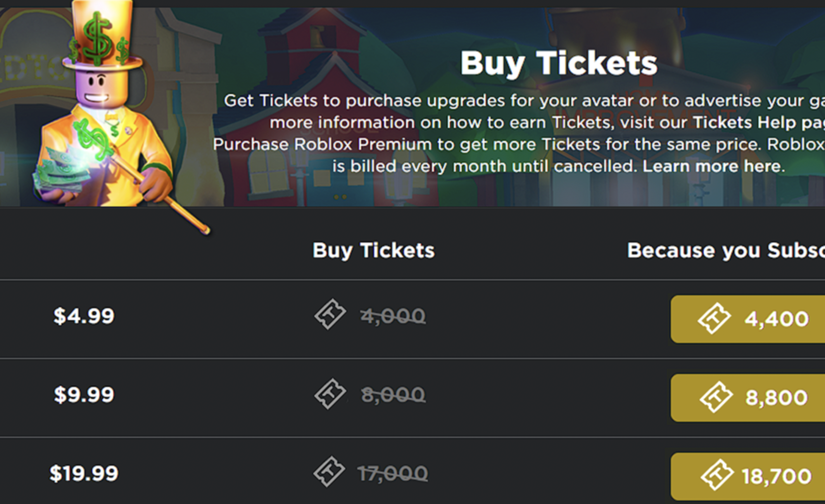Image resolution: width=825 pixels, height=504 pixels.
Task: Click the ticket icon in the 18,700 button
Action: click(716, 475)
